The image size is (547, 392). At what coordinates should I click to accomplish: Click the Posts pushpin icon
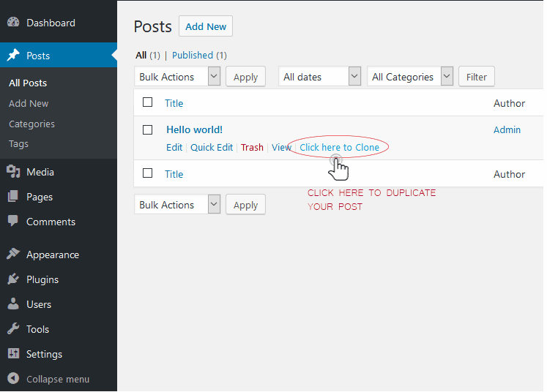point(13,55)
